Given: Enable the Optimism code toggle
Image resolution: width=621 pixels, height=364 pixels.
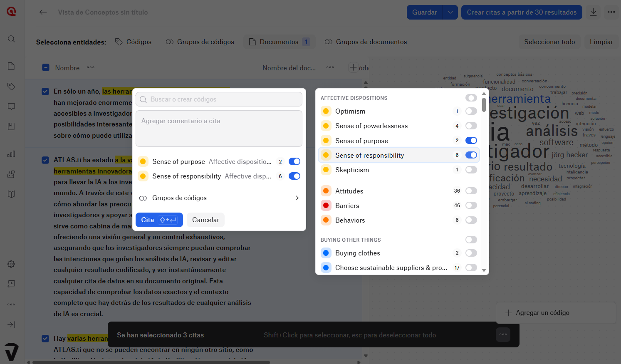Looking at the screenshot, I should coord(471,111).
